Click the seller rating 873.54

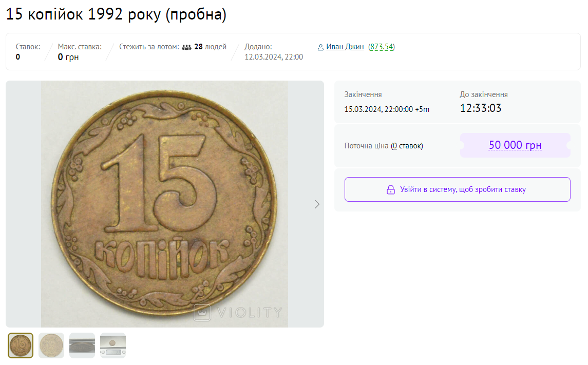(382, 47)
